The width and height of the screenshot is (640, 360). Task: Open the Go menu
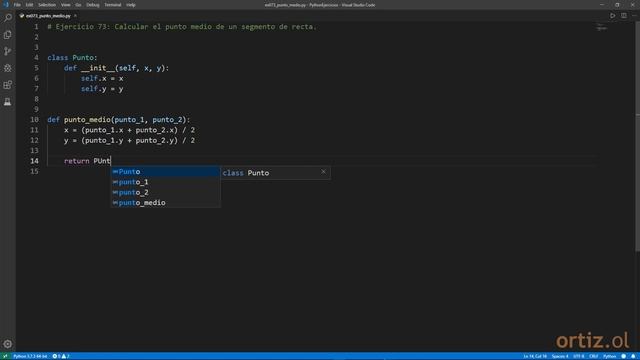[x=78, y=5]
